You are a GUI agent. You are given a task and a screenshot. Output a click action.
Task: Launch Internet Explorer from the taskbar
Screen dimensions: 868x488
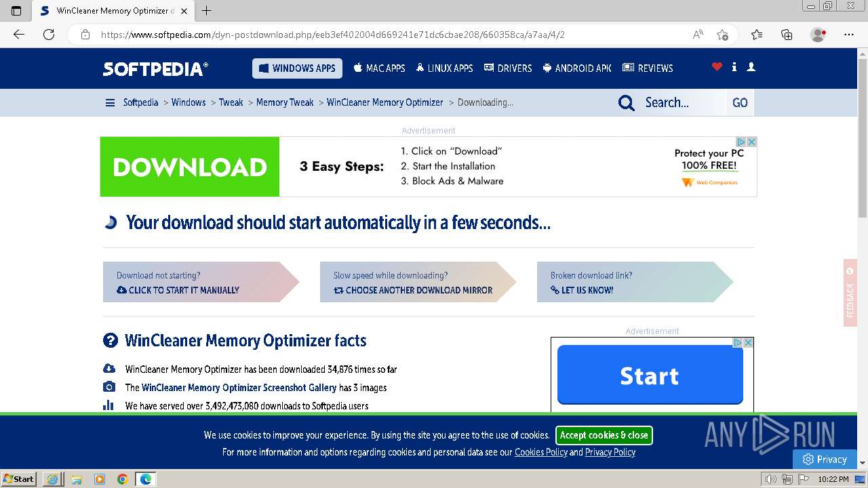[52, 479]
